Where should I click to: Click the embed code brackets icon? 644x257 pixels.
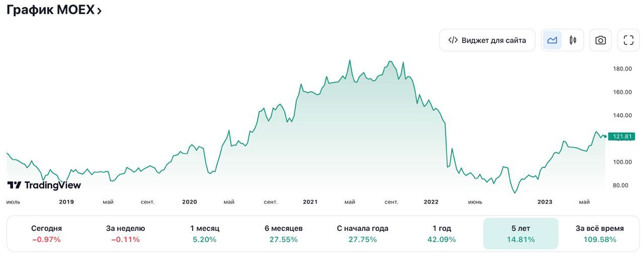click(453, 40)
